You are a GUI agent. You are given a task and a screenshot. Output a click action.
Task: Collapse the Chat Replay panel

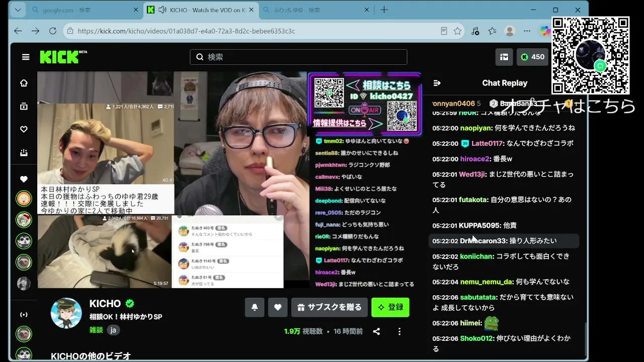point(437,83)
